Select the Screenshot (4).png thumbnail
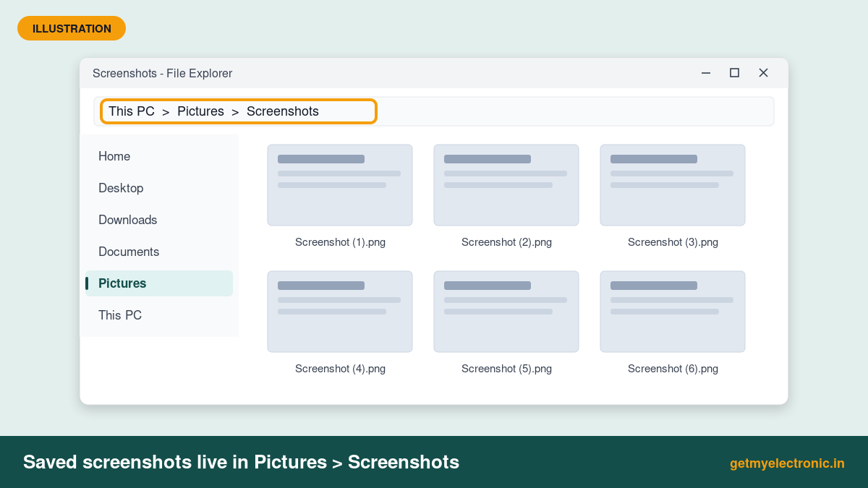The width and height of the screenshot is (868, 488). [340, 312]
